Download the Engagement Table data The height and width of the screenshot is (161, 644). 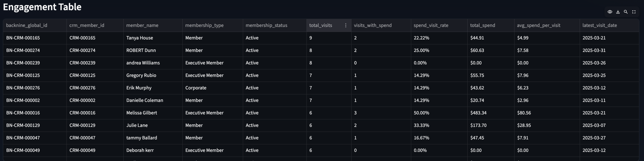point(618,12)
